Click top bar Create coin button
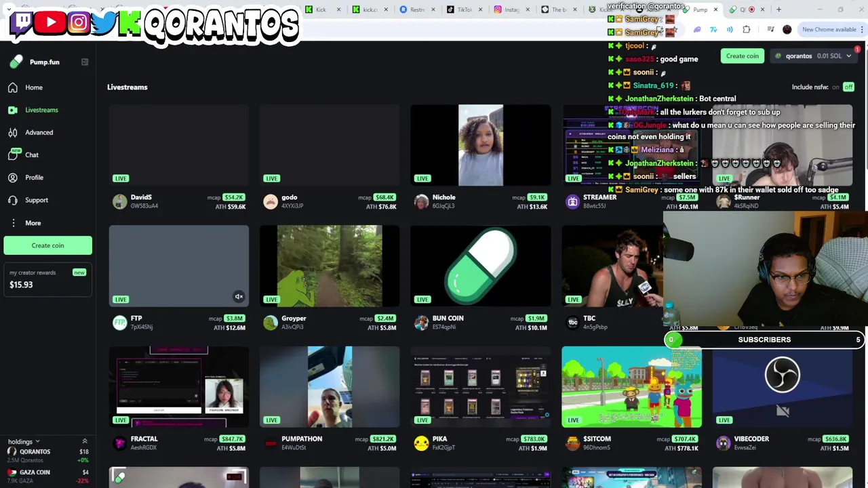868x488 pixels. click(743, 56)
